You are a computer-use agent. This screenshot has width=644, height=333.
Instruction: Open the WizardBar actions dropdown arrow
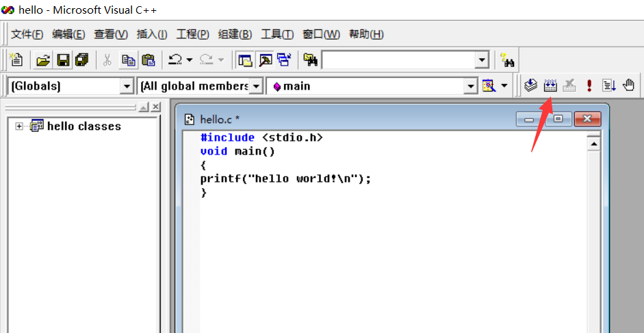tap(504, 86)
